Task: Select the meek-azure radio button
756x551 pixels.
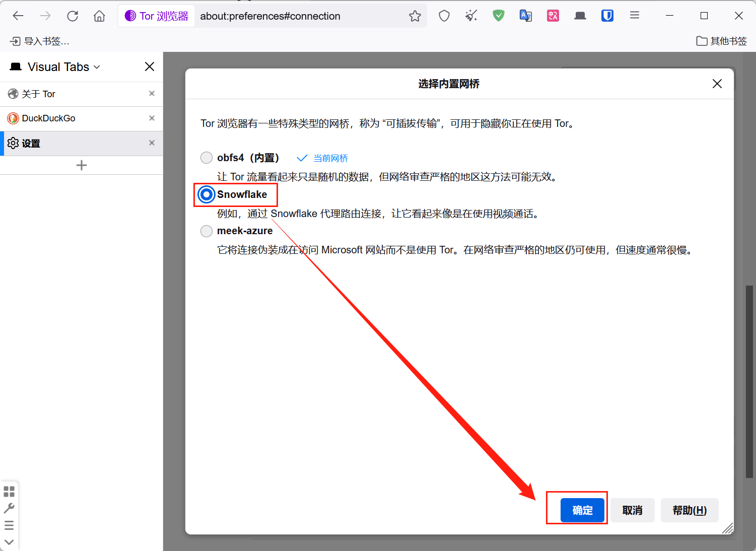Action: click(x=207, y=231)
